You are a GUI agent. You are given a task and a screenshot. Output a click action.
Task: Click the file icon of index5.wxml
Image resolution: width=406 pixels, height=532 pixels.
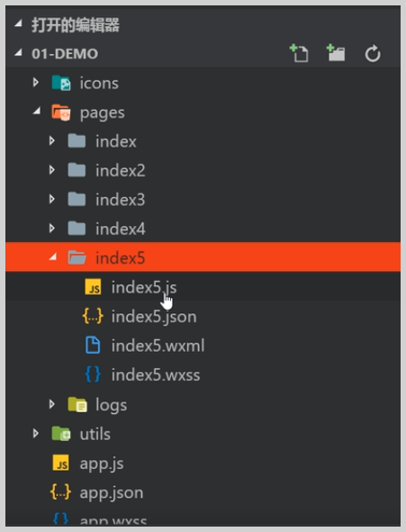click(93, 346)
